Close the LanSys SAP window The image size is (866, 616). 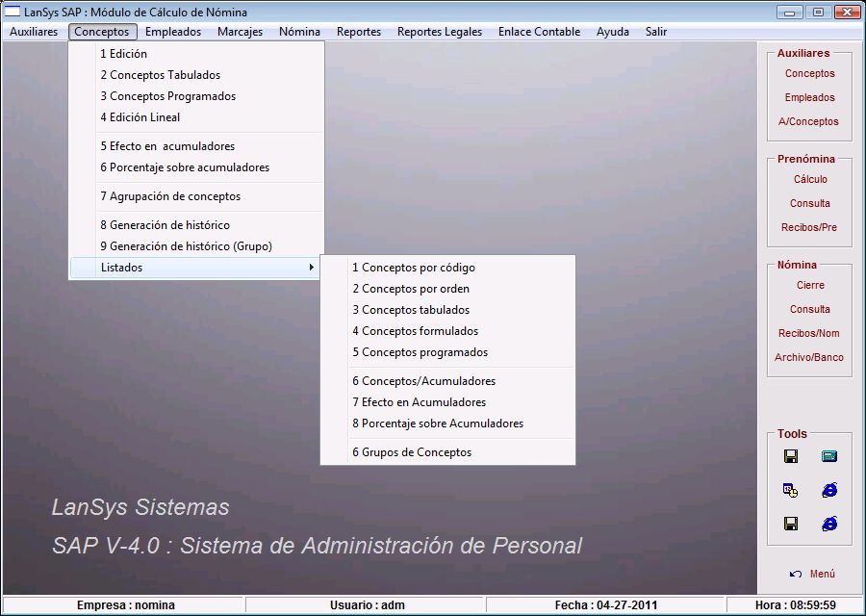(x=847, y=12)
